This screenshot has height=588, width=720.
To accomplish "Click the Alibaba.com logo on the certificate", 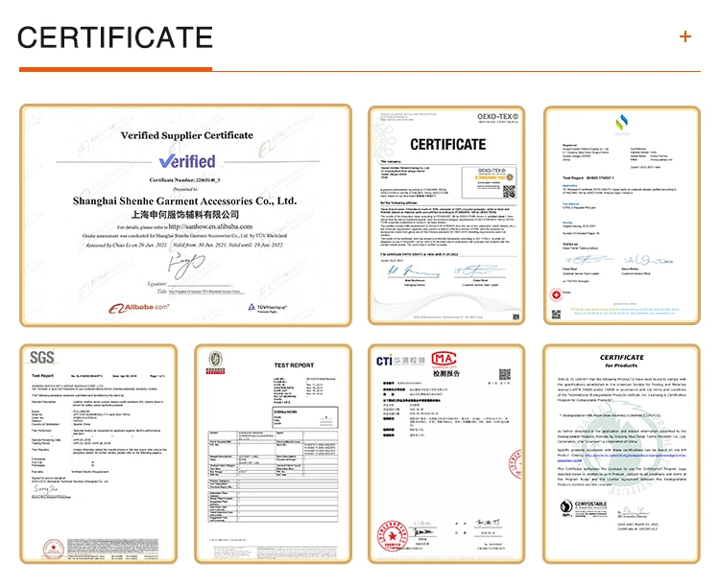I will click(139, 308).
